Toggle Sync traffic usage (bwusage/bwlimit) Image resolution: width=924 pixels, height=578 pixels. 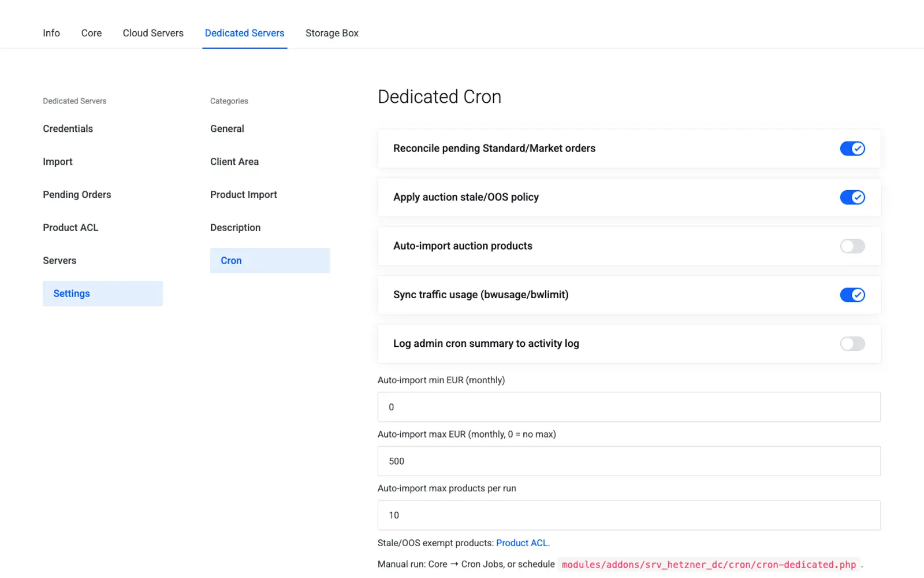click(852, 295)
